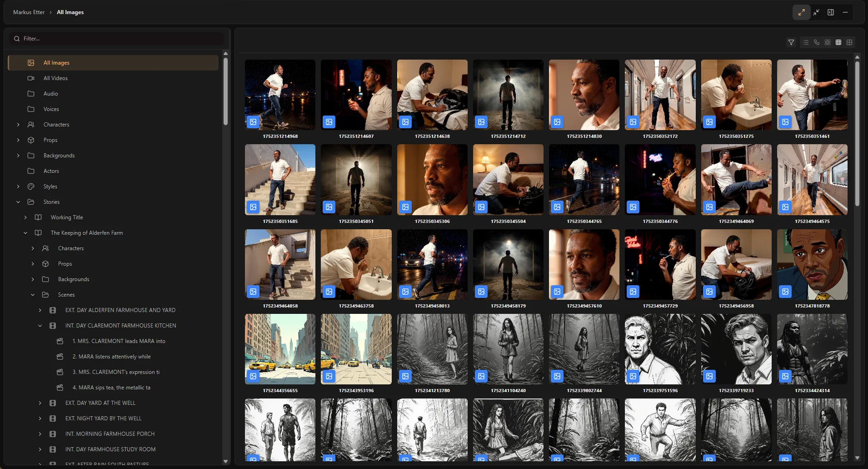
Task: Expand the top-level Characters folder
Action: click(18, 125)
